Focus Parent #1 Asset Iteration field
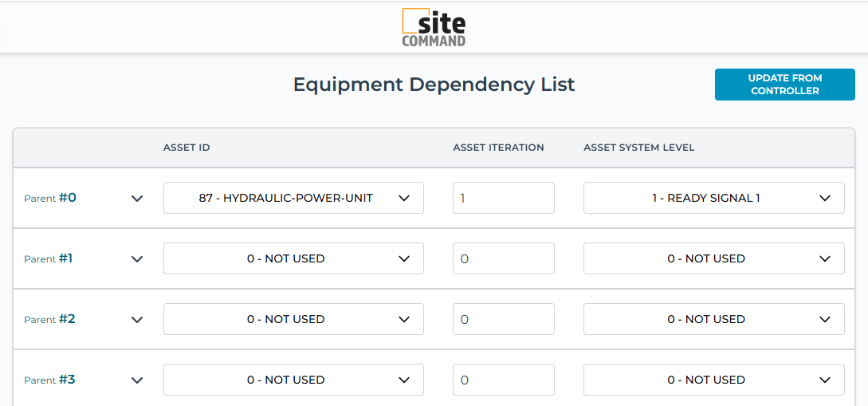The image size is (868, 406). [503, 258]
